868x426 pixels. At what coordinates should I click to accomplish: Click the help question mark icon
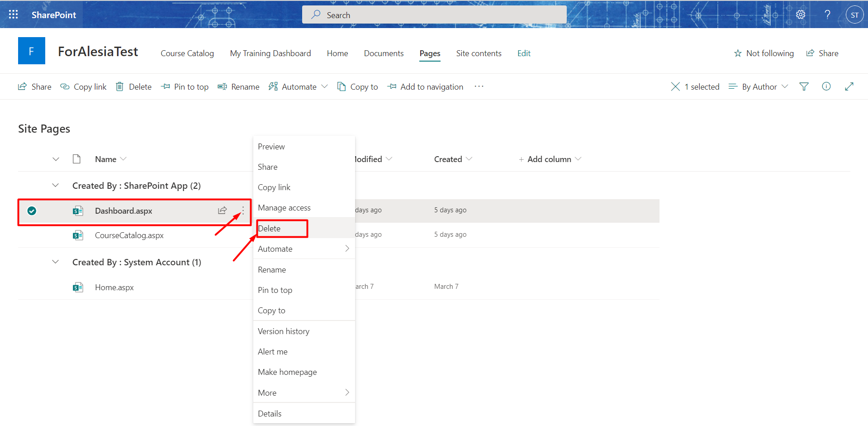tap(827, 14)
